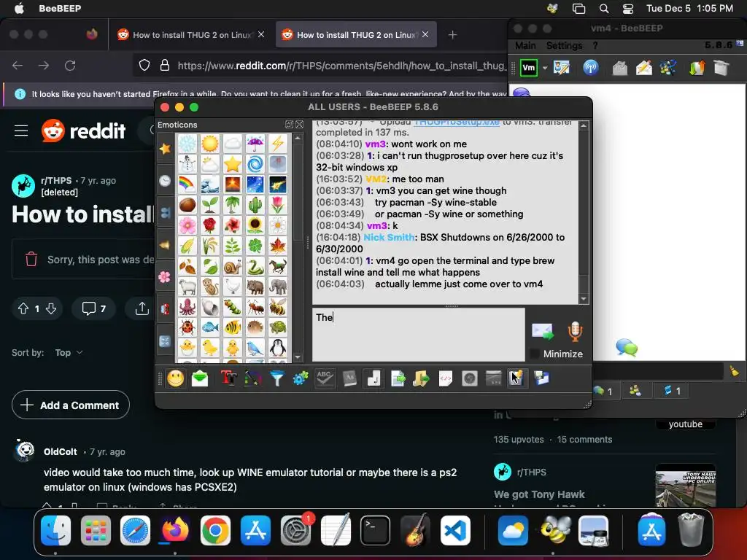747x560 pixels.
Task: Click the group chat icon in vm4 toolbar
Action: 668,68
